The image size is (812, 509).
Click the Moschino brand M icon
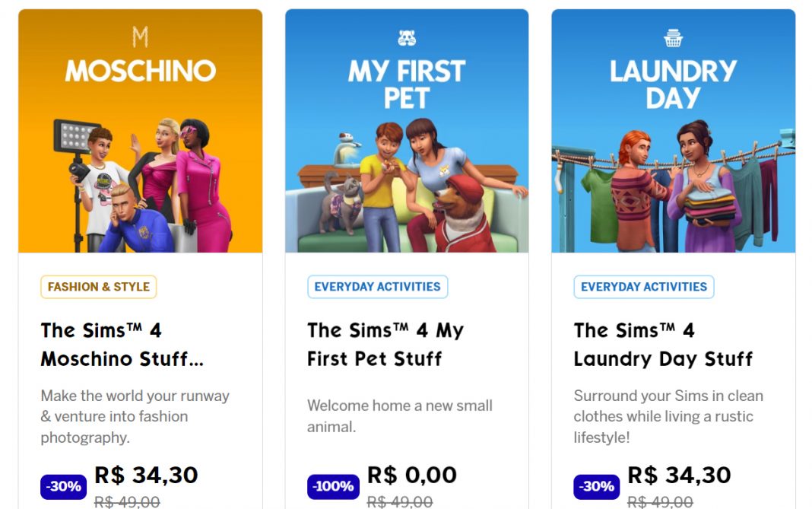(x=140, y=37)
